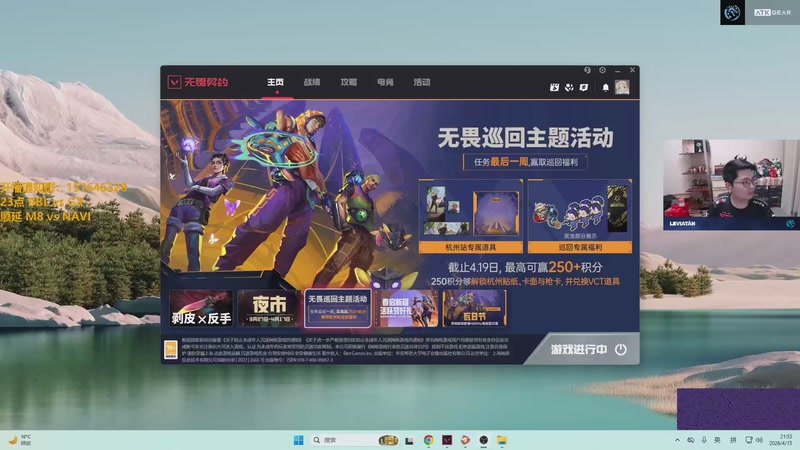Click the 16+ age rating badge
This screenshot has height=450, width=800.
point(170,349)
